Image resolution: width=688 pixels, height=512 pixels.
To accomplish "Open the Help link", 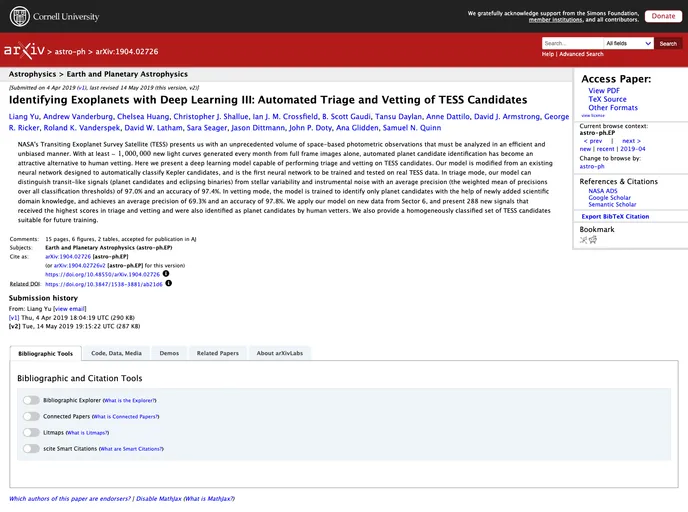I will [548, 54].
